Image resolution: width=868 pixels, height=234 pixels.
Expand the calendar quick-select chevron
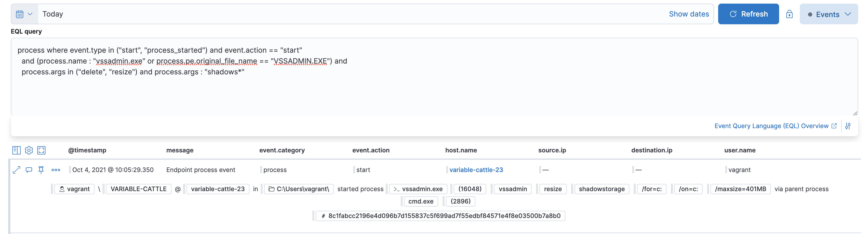point(30,14)
